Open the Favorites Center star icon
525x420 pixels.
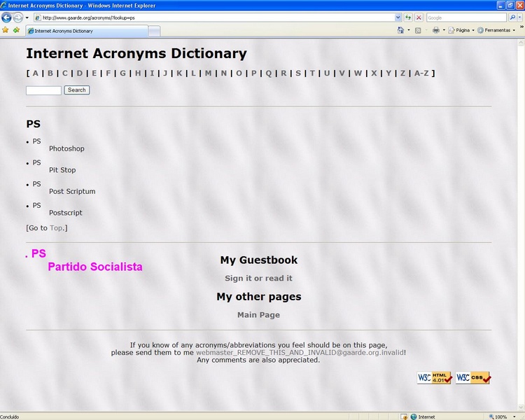(6, 30)
